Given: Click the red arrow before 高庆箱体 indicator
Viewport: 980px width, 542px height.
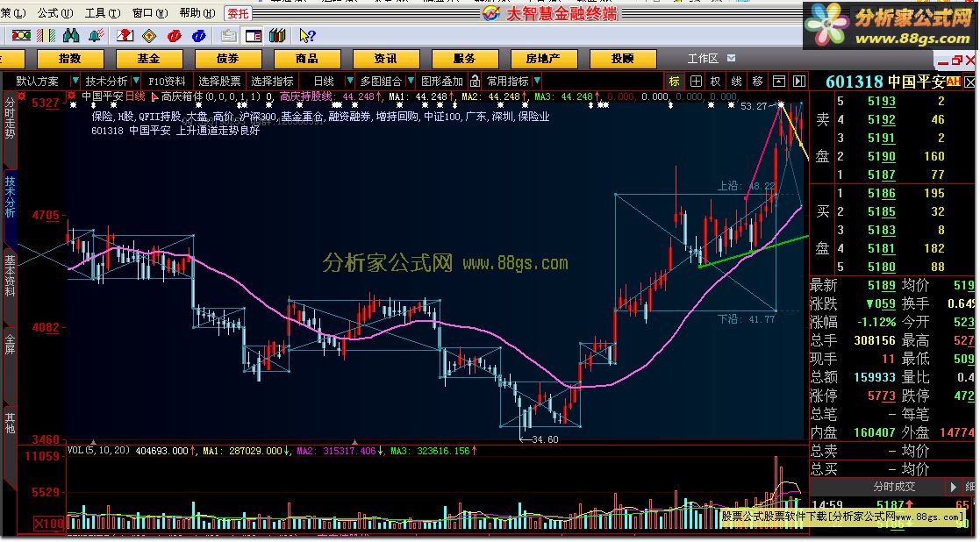Looking at the screenshot, I should point(155,96).
